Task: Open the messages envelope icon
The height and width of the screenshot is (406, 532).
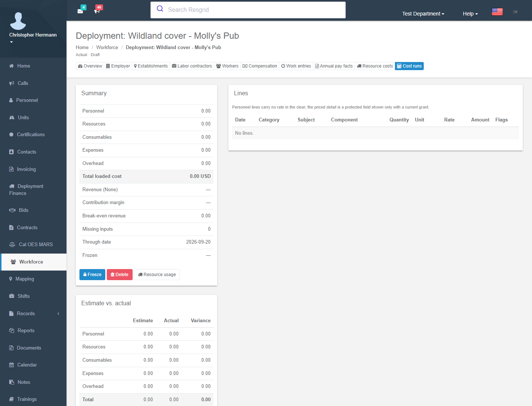Action: tap(80, 11)
